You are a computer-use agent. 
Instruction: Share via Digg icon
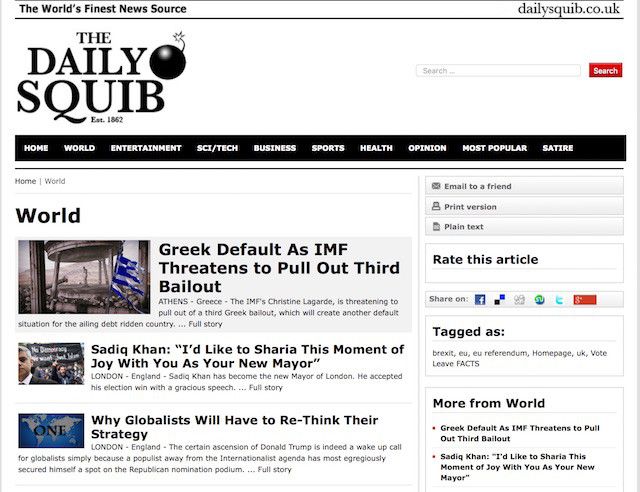click(x=519, y=300)
